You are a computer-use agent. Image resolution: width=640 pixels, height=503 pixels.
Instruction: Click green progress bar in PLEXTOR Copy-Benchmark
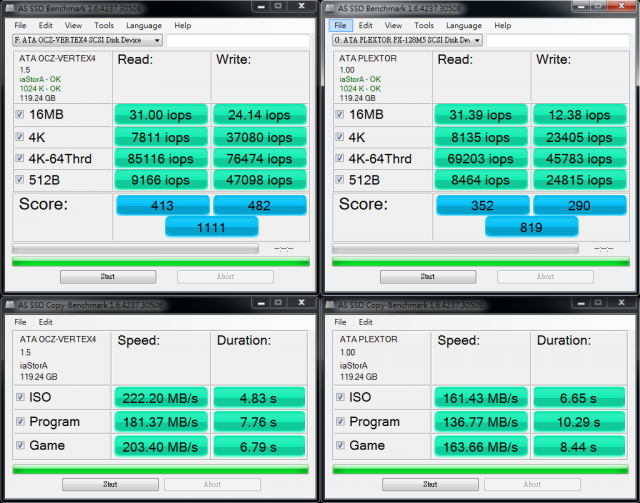click(480, 470)
